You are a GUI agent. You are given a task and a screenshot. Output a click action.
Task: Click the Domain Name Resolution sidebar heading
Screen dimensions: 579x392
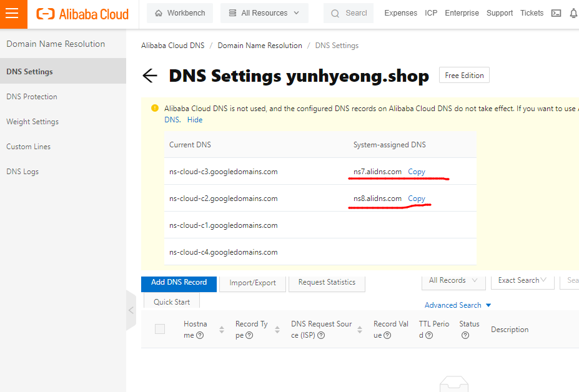[56, 44]
